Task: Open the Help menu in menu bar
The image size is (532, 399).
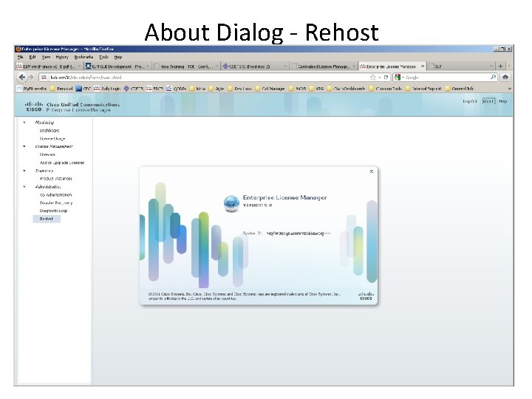Action: pyautogui.click(x=117, y=57)
